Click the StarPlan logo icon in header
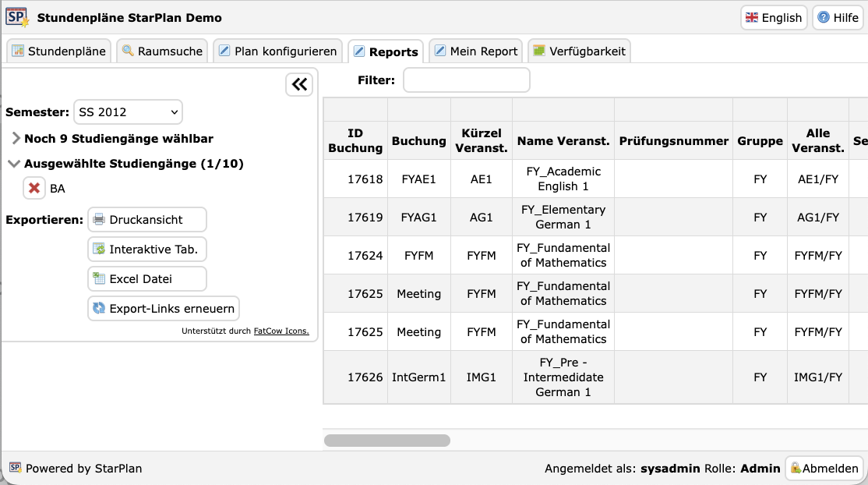Viewport: 868px width, 485px height. tap(18, 17)
